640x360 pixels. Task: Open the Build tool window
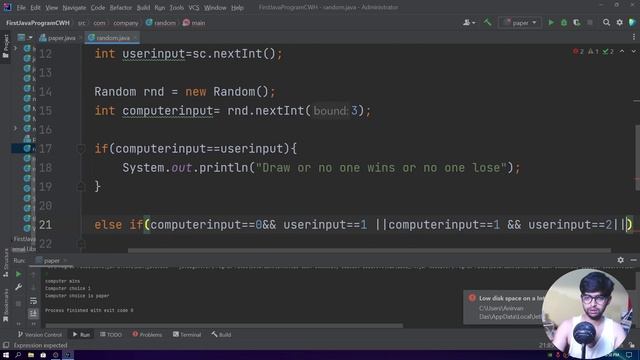[221, 335]
